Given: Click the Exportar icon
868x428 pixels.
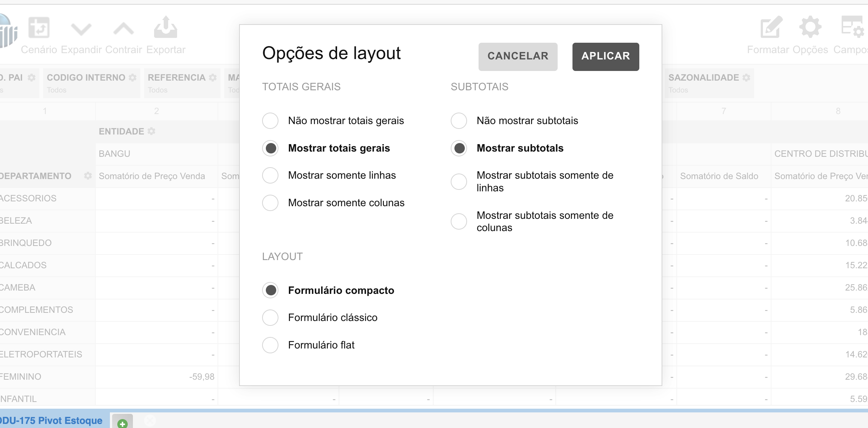Looking at the screenshot, I should point(166,27).
